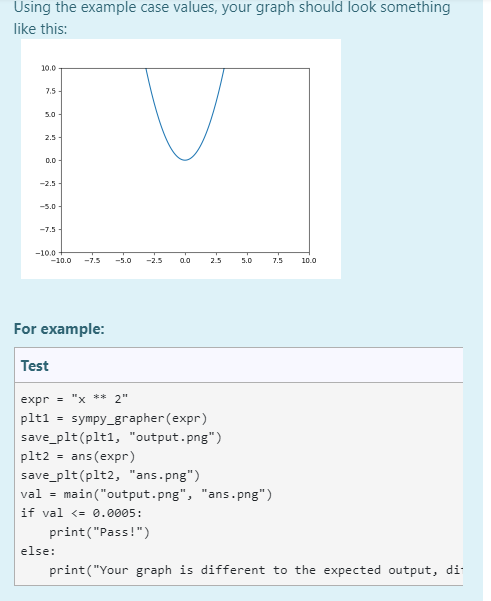Click the example parabola graph image
This screenshot has width=491, height=601.
click(181, 159)
